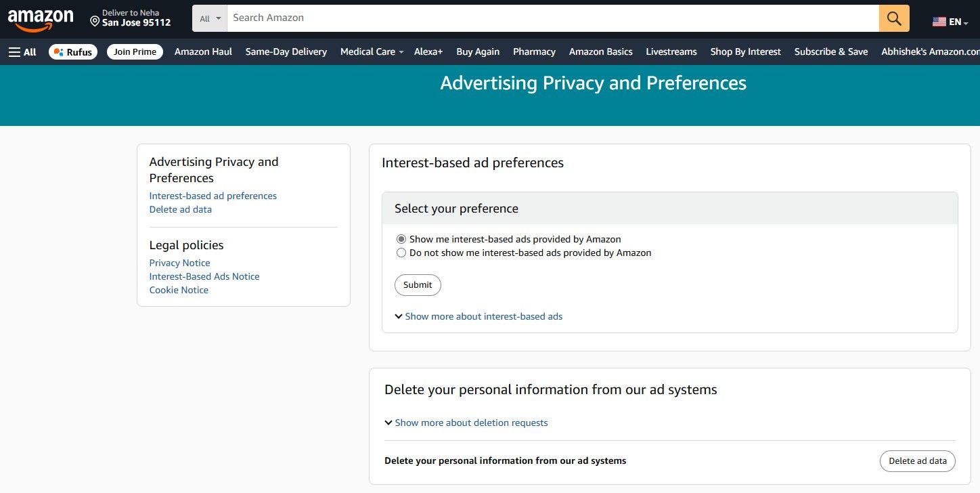This screenshot has height=493, width=980.
Task: Click the orange search magnifier button
Action: 894,18
